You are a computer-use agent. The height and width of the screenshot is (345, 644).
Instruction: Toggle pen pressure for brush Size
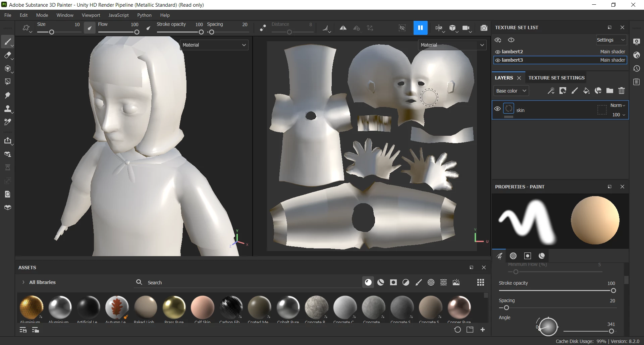(x=89, y=28)
